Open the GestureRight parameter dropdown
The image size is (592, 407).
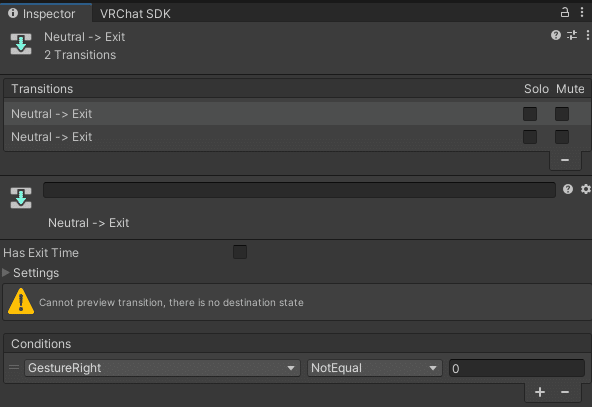[162, 368]
